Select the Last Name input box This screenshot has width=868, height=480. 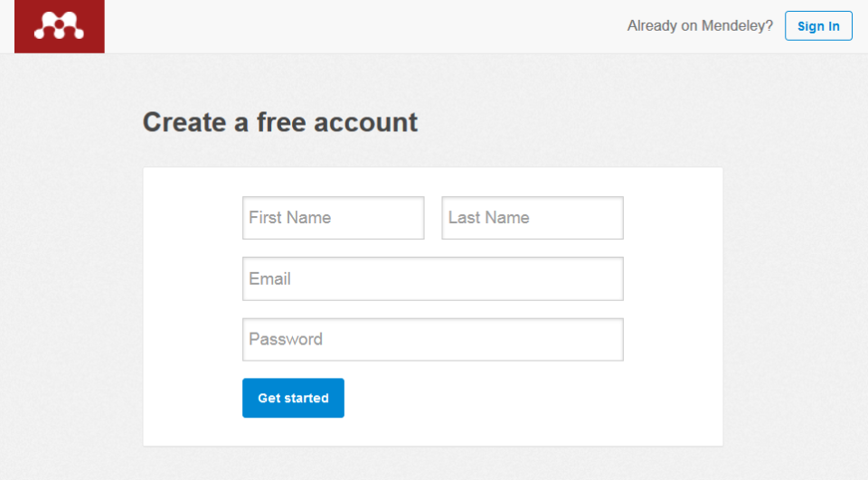tap(533, 218)
